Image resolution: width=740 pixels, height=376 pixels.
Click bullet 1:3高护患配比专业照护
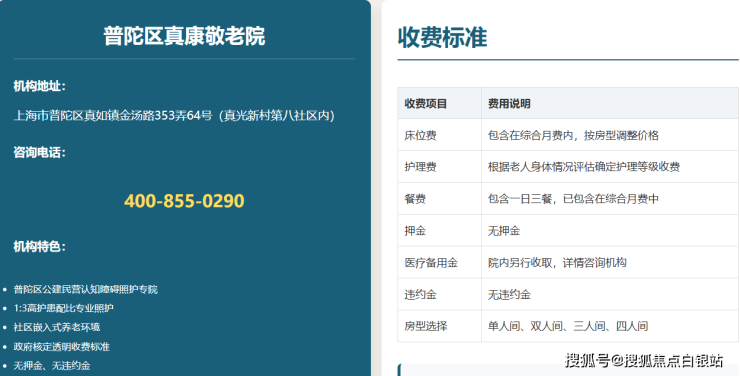64,308
